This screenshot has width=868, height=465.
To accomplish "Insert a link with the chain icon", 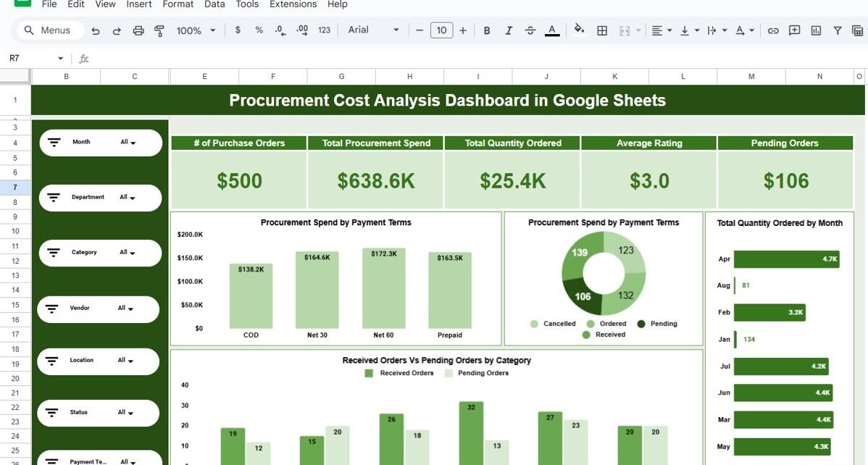I will 773,30.
